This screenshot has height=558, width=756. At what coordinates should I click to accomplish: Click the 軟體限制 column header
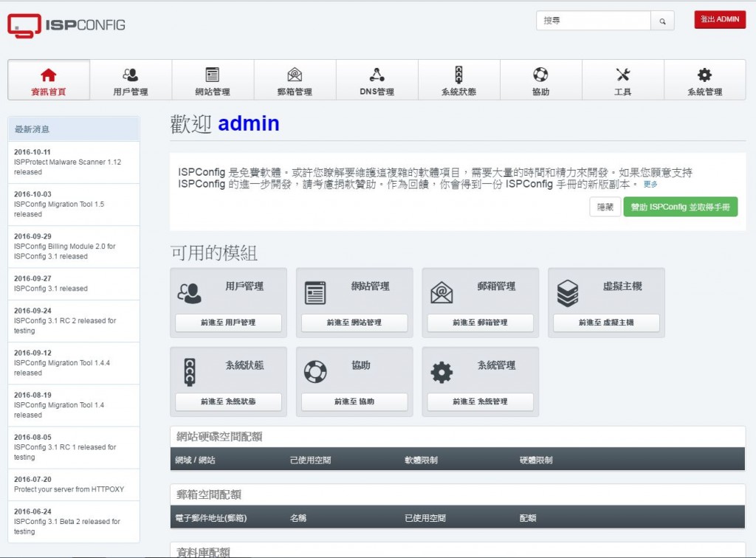tap(421, 460)
